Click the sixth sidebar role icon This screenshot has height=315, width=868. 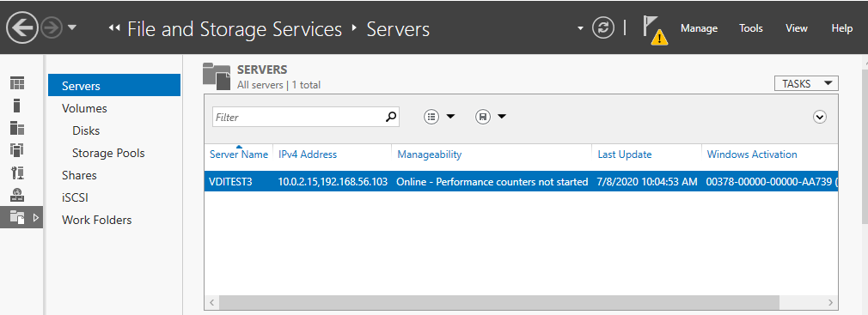[18, 195]
